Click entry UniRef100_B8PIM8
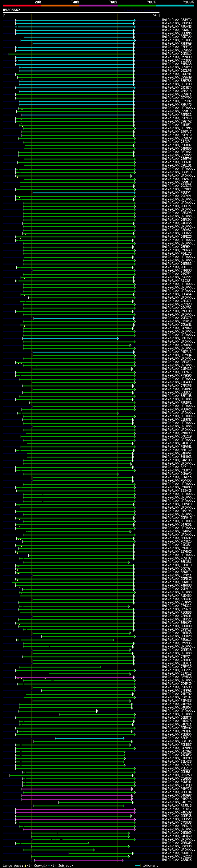197x868 pixels. (x=177, y=396)
